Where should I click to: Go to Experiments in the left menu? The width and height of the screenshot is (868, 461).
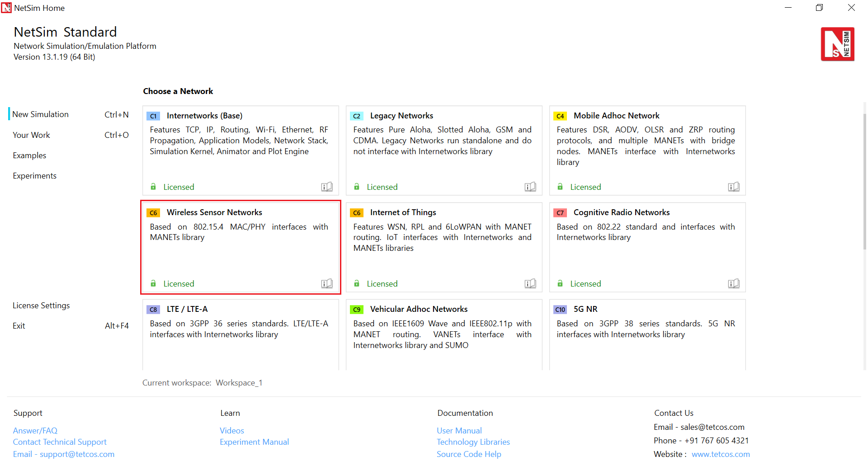[35, 176]
